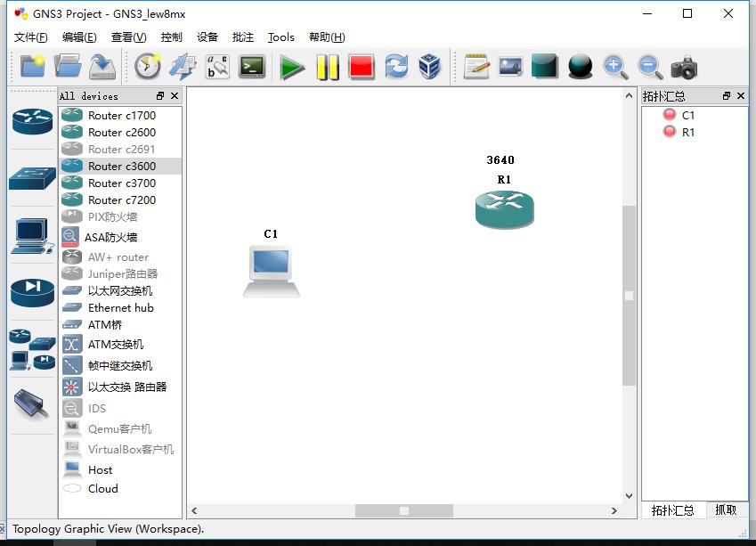This screenshot has height=546, width=756.
Task: Draw an ellipse using the dark circle icon
Action: pos(580,67)
